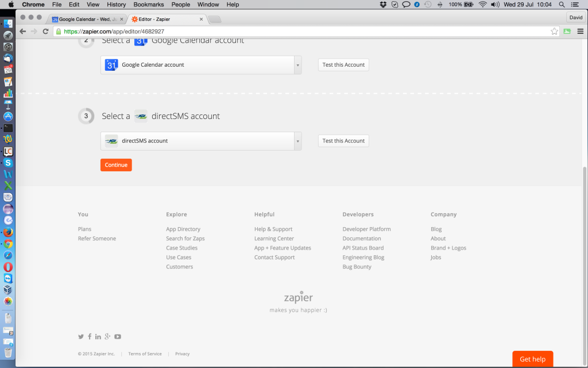Open the Trash in the Dock
The height and width of the screenshot is (368, 588).
coord(8,352)
